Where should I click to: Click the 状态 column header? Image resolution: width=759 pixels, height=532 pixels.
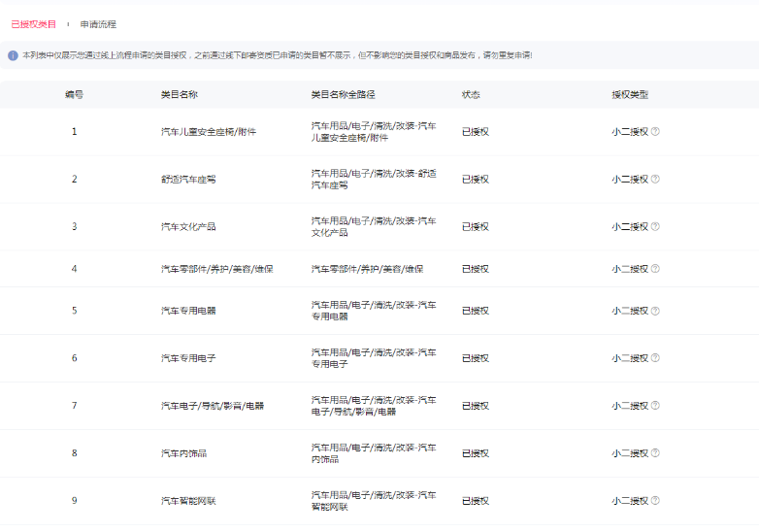pyautogui.click(x=471, y=95)
